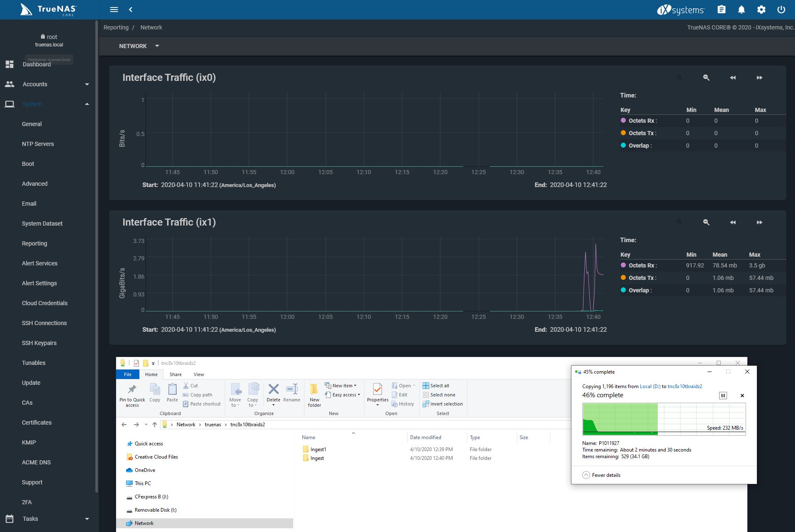This screenshot has width=795, height=532.
Task: Click the power icon in top bar
Action: click(x=781, y=10)
